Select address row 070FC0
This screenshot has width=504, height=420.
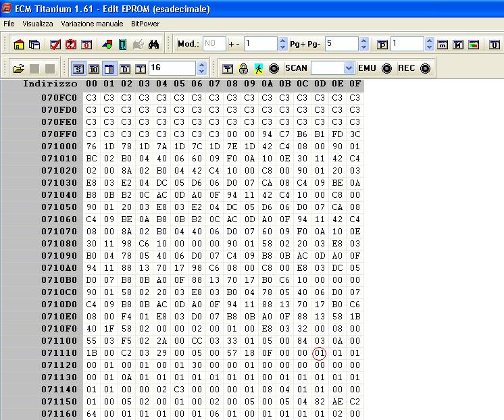[x=59, y=98]
